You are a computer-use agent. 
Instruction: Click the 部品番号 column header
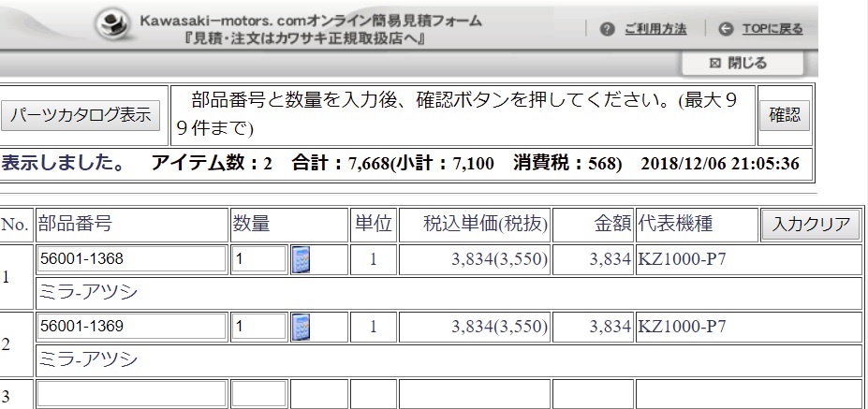click(x=75, y=225)
